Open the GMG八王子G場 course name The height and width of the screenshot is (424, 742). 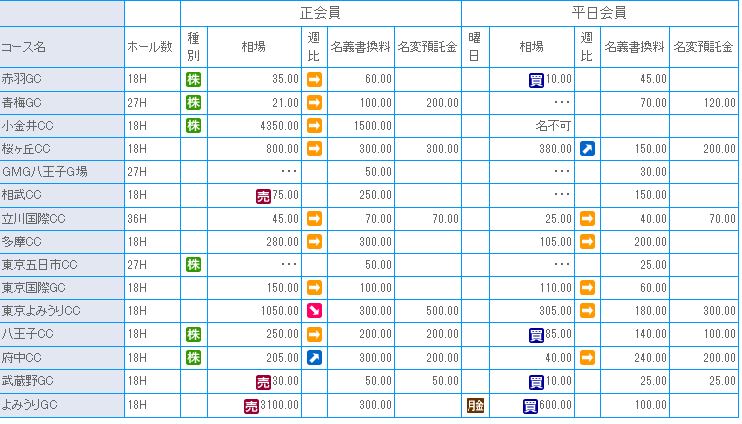tap(45, 171)
